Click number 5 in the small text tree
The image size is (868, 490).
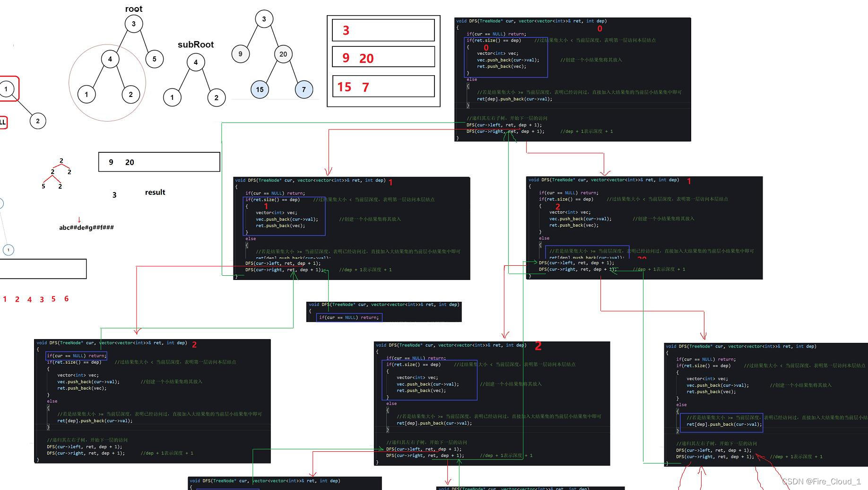(43, 186)
